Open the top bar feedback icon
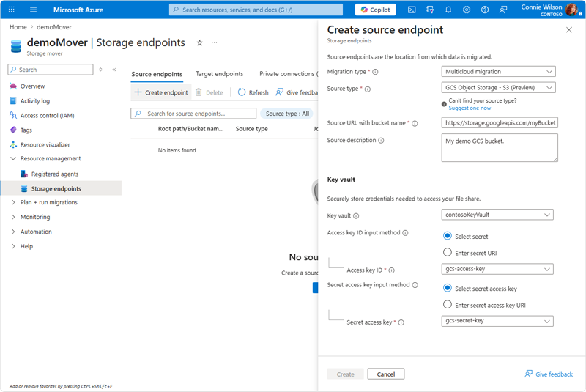This screenshot has height=392, width=586. tap(503, 10)
